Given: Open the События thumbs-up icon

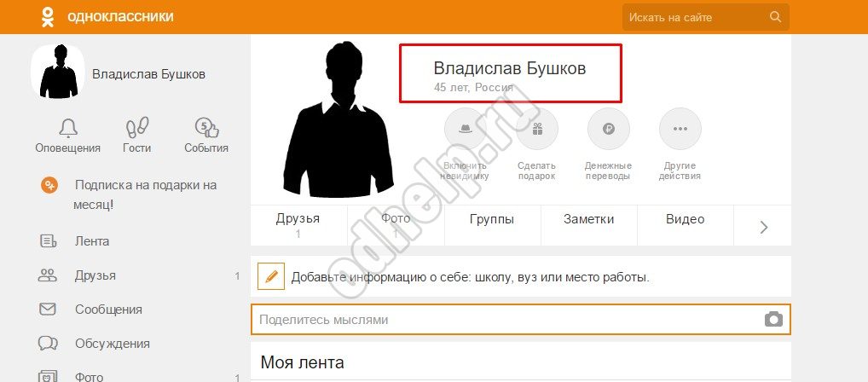Looking at the screenshot, I should coord(206,128).
